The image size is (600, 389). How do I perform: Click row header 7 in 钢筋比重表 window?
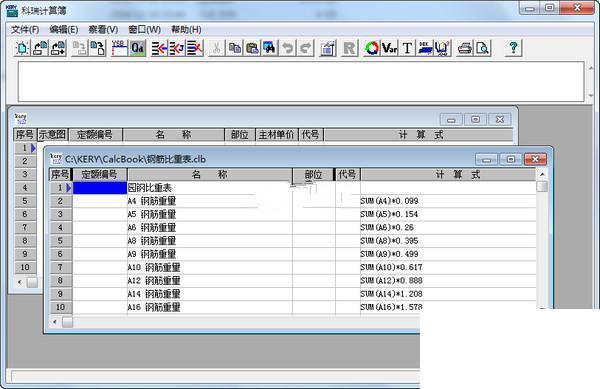60,267
